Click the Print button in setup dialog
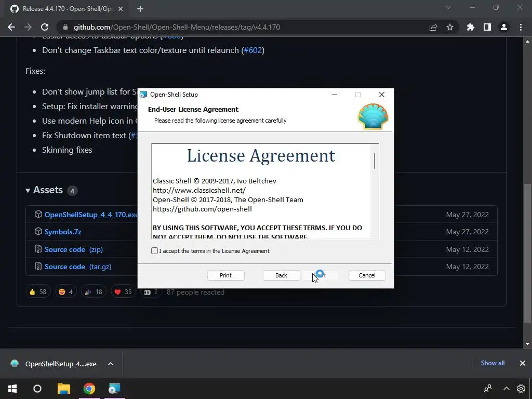The height and width of the screenshot is (399, 532). click(x=225, y=275)
